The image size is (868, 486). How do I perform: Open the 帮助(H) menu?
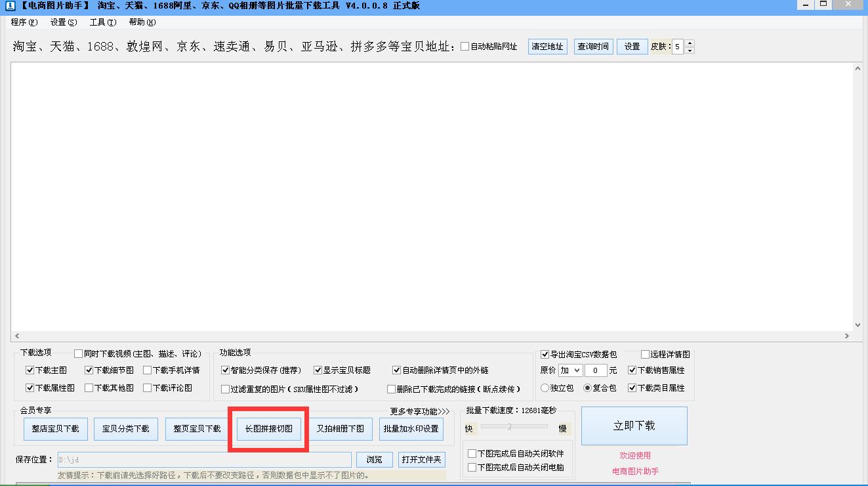coord(141,22)
